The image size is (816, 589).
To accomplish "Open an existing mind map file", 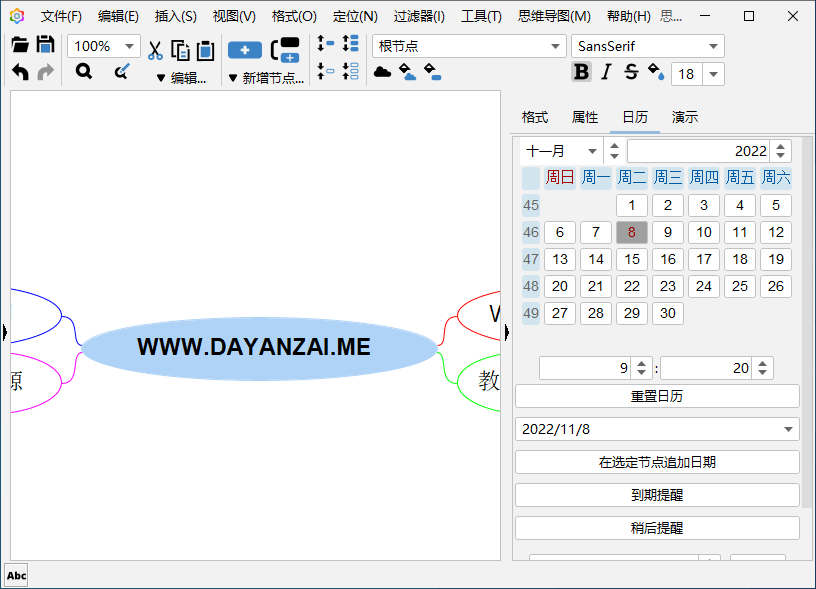I will click(21, 44).
